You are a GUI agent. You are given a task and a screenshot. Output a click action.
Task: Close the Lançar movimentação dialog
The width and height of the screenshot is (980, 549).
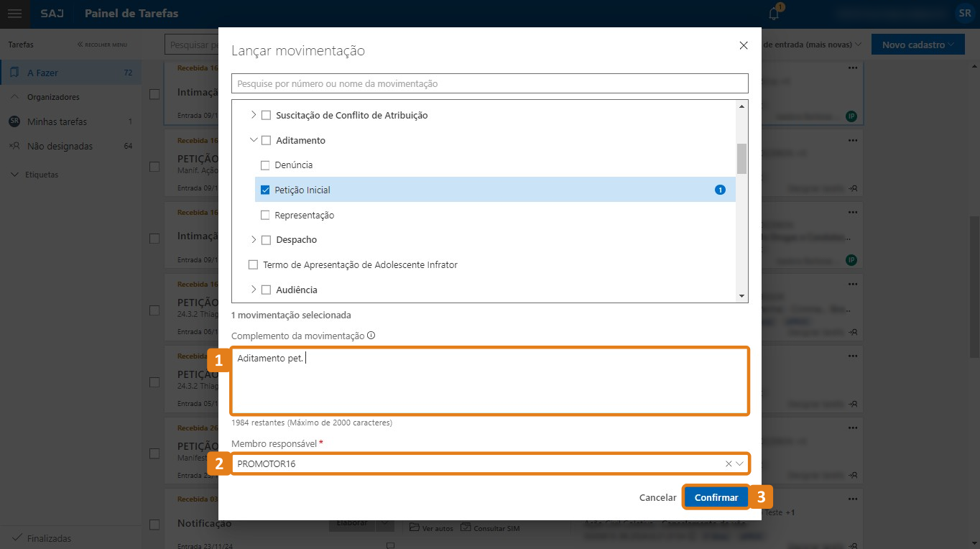[x=744, y=45]
